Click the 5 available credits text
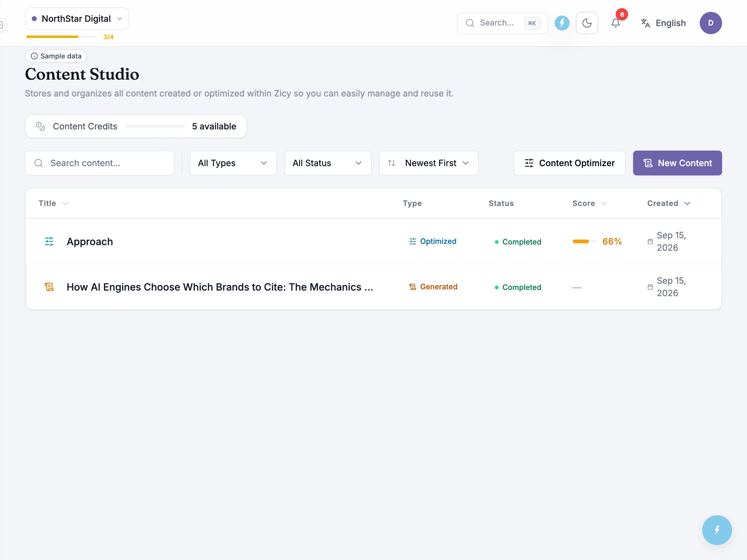The width and height of the screenshot is (747, 560). [214, 126]
